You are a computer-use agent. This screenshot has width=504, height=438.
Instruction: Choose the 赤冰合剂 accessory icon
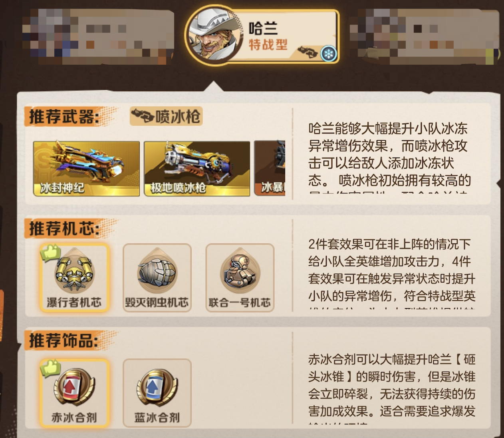74,393
